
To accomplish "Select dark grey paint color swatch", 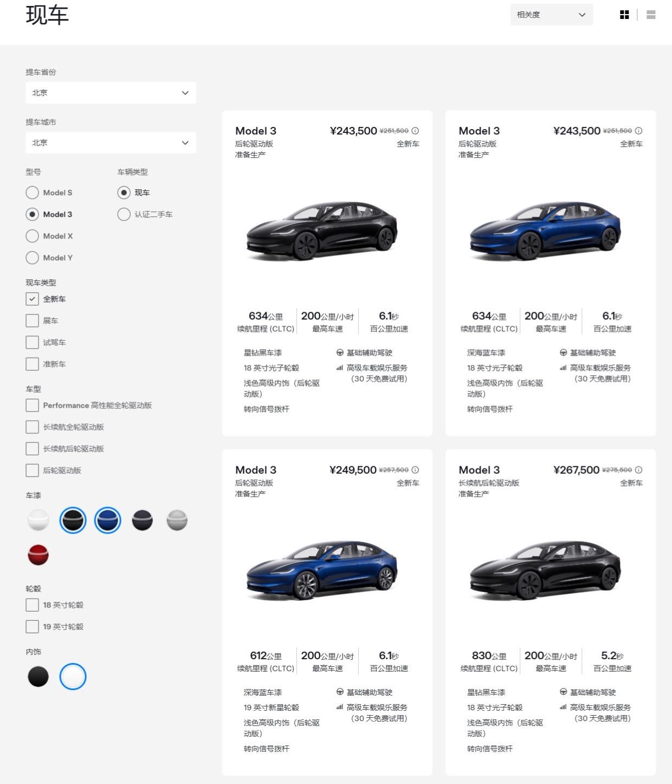I will [142, 520].
